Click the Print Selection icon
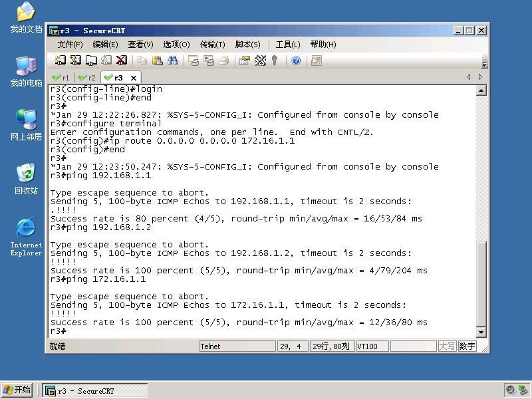Image resolution: width=532 pixels, height=399 pixels. pos(208,61)
